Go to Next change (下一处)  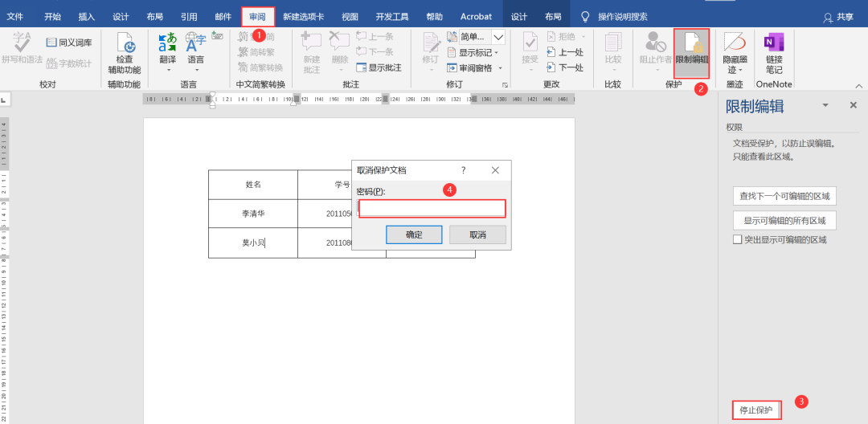tap(564, 67)
